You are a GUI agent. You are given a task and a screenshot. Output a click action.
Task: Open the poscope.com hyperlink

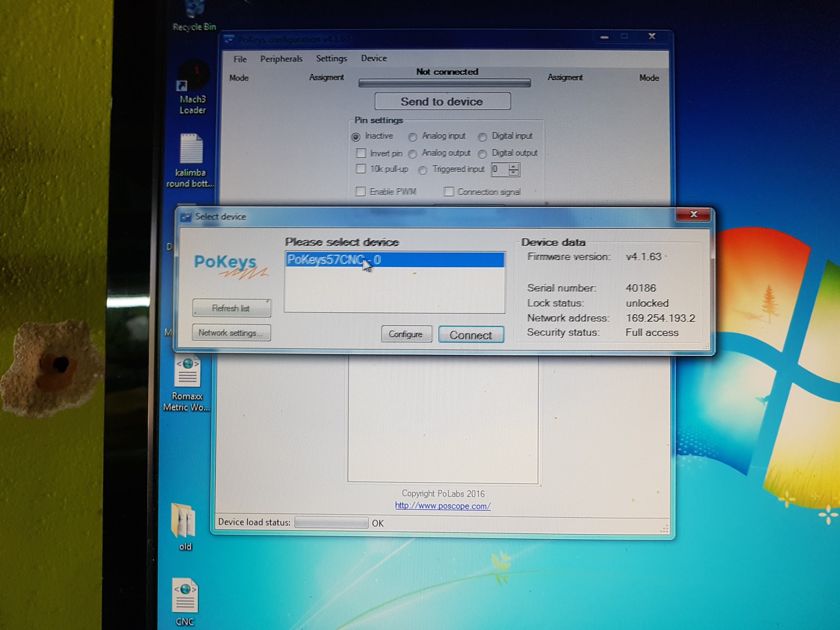point(442,506)
